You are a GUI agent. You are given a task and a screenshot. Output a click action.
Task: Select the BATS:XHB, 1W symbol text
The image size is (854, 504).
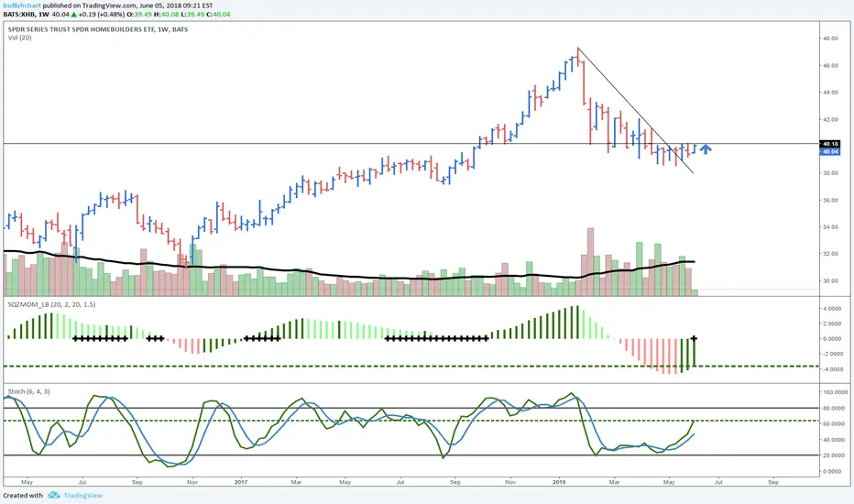tap(26, 14)
